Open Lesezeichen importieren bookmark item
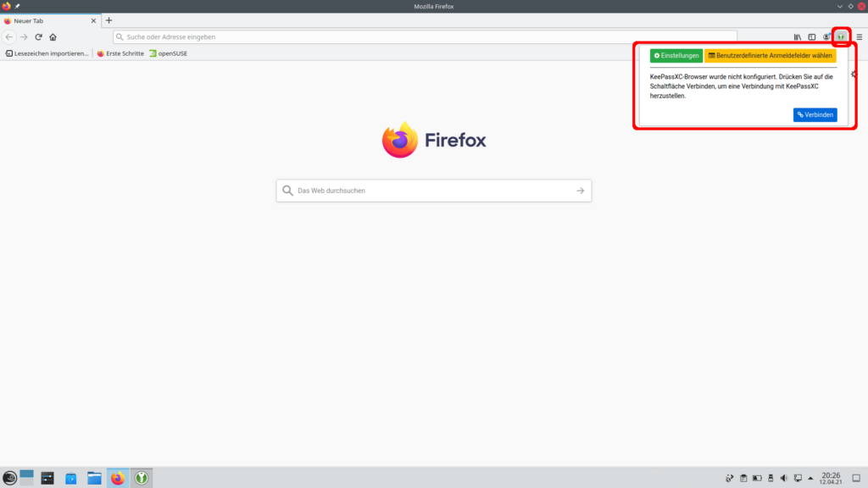This screenshot has width=868, height=488. click(x=47, y=53)
